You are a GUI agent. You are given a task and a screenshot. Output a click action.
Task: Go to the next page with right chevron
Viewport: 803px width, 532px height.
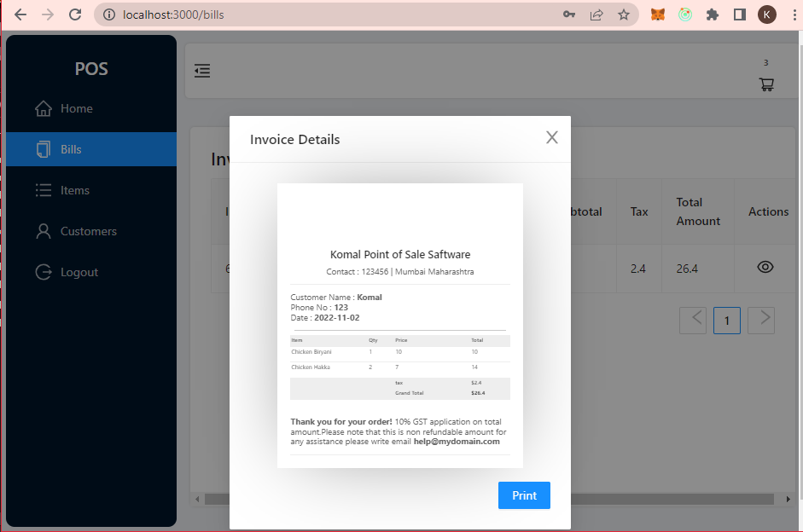tap(760, 320)
